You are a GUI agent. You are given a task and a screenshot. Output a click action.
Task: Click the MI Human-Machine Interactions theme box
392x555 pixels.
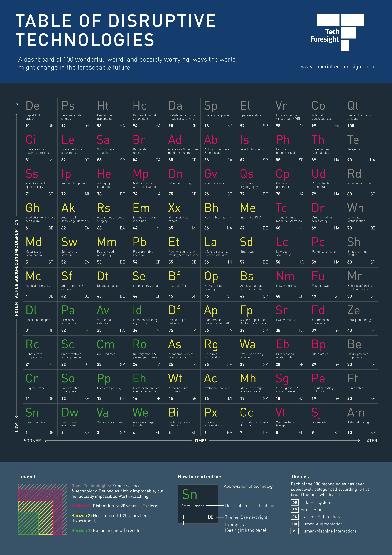[294, 531]
